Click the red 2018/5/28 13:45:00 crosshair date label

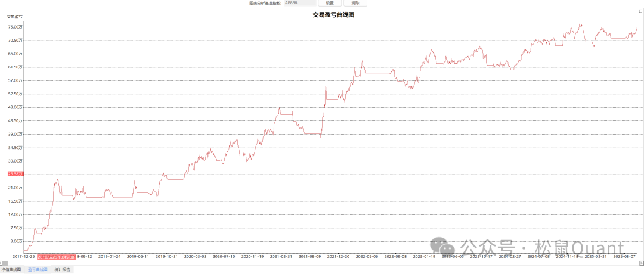pyautogui.click(x=55, y=257)
